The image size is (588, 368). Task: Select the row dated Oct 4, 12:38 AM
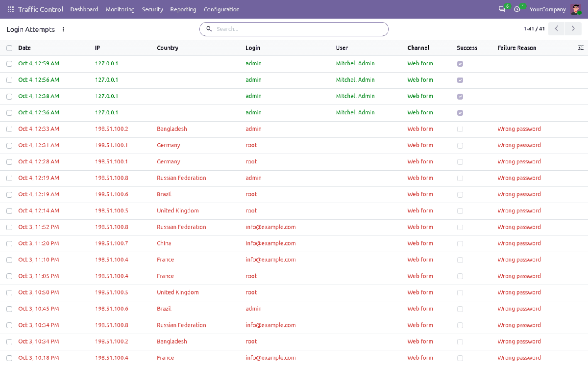pos(9,96)
